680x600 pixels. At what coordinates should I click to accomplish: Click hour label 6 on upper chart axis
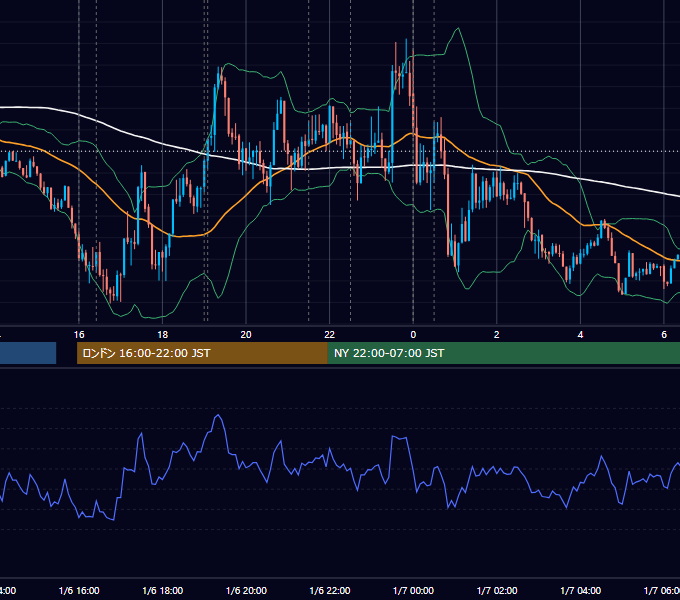(664, 335)
